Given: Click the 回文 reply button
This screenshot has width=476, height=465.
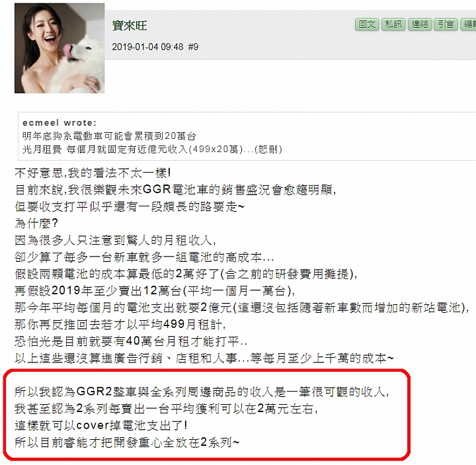Looking at the screenshot, I should pyautogui.click(x=367, y=24).
